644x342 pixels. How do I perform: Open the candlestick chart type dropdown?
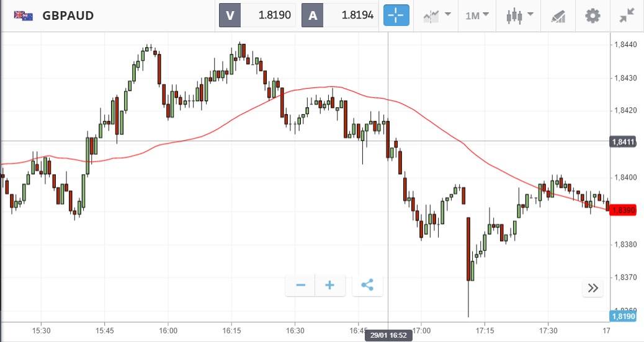(x=519, y=15)
